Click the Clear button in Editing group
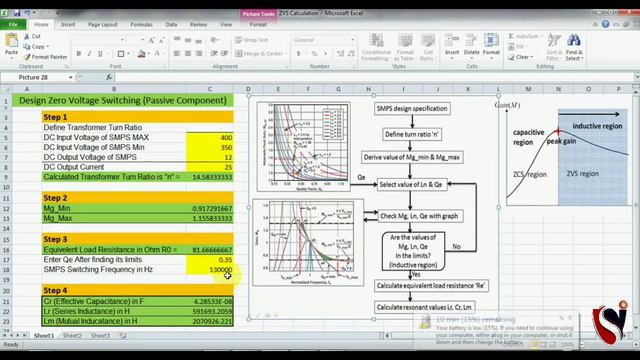640x360 pixels. [x=520, y=57]
